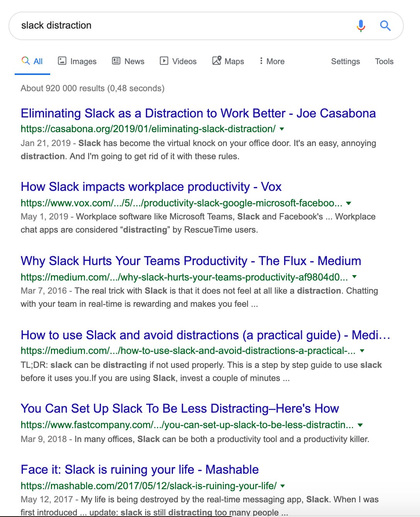Expand dropdown arrow beside how-to-use-slack URL
Viewport: 420px width, 517px height.
click(362, 351)
